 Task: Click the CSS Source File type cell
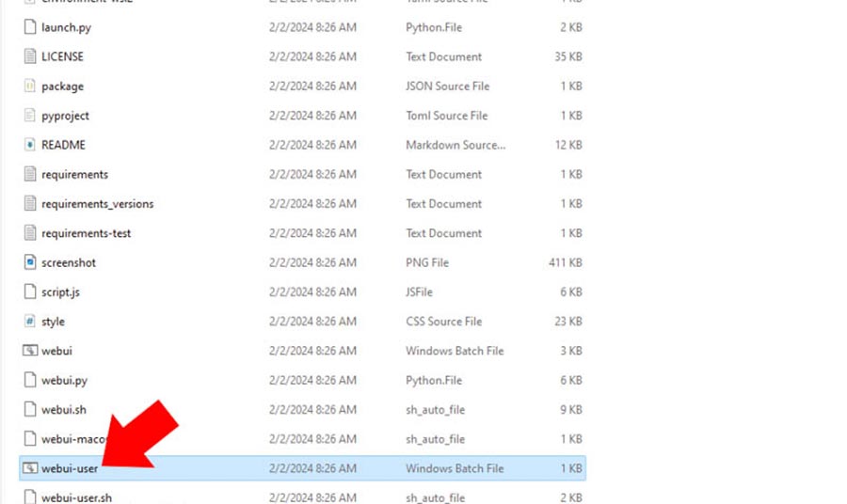(443, 322)
